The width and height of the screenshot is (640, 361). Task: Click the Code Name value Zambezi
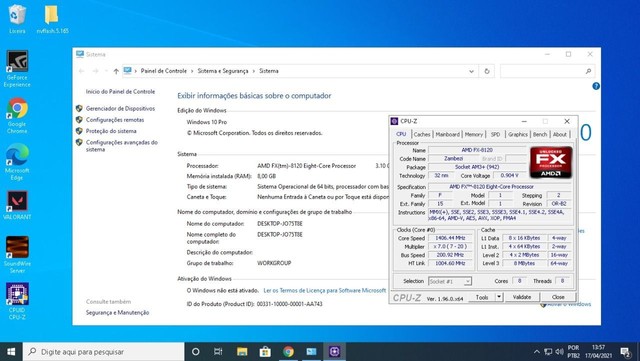[453, 158]
